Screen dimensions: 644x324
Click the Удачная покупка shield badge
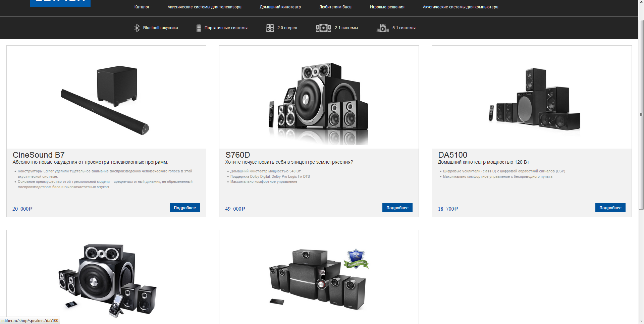coord(356,259)
